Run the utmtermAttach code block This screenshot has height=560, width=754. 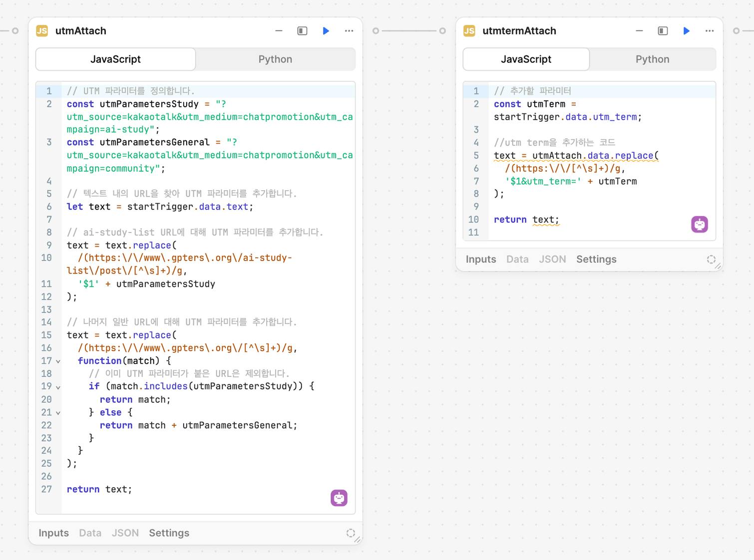tap(687, 31)
